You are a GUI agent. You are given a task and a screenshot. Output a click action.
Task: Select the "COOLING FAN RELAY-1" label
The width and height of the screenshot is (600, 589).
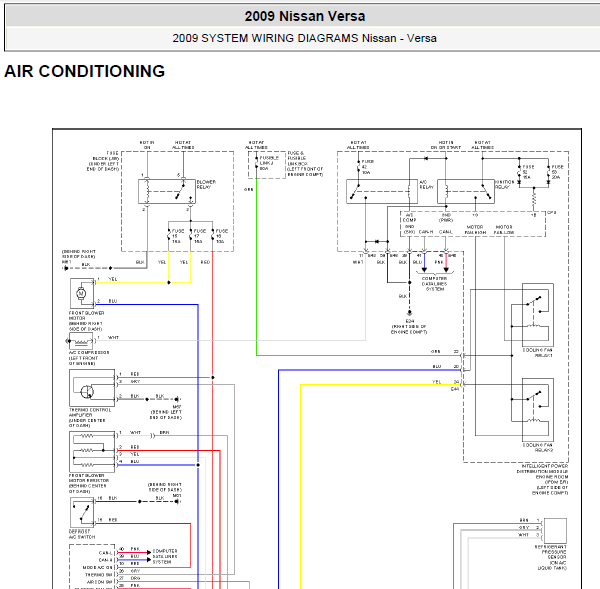pos(538,352)
